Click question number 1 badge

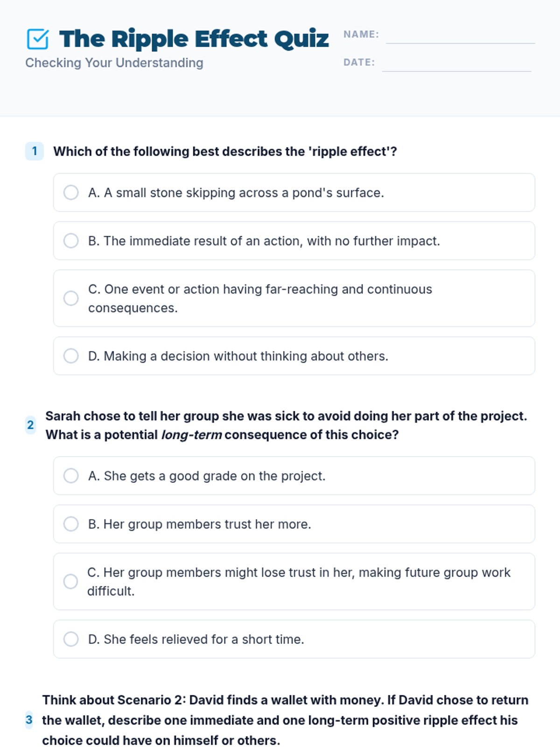tap(34, 151)
